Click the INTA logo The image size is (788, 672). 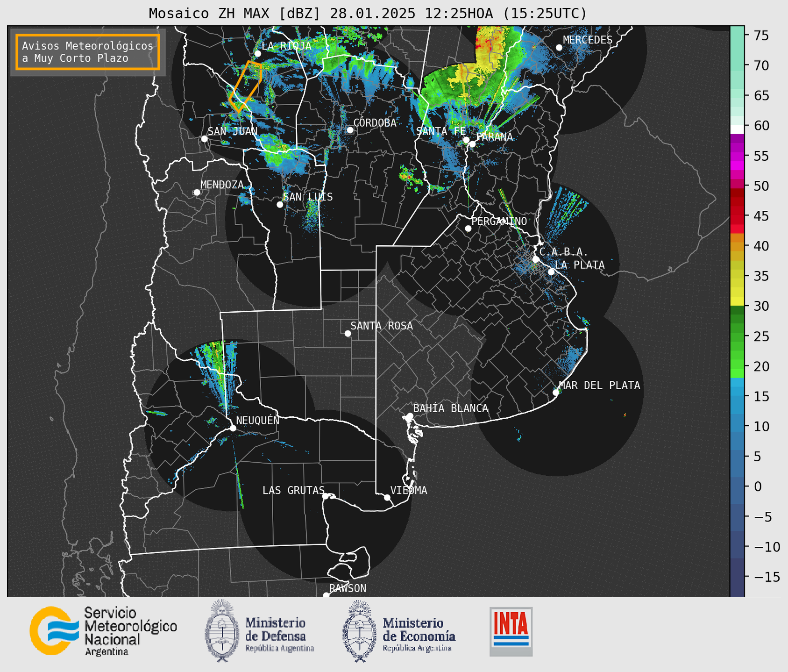(x=511, y=631)
